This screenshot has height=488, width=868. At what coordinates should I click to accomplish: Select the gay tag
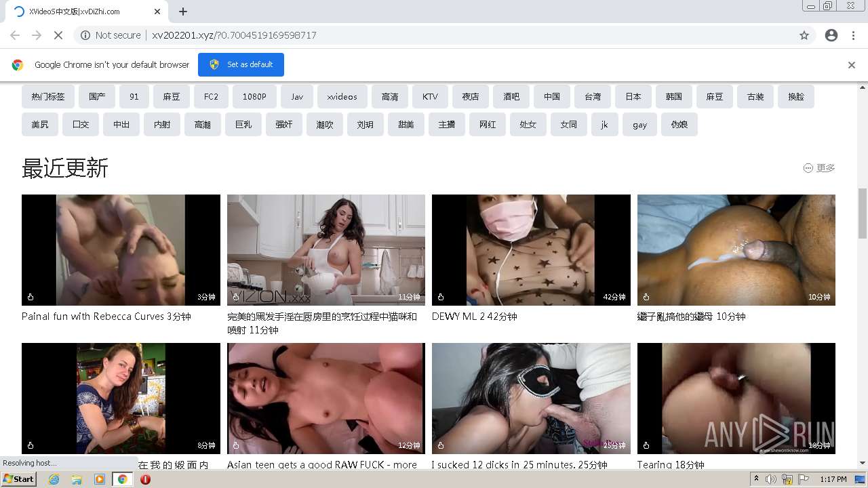pyautogui.click(x=640, y=125)
